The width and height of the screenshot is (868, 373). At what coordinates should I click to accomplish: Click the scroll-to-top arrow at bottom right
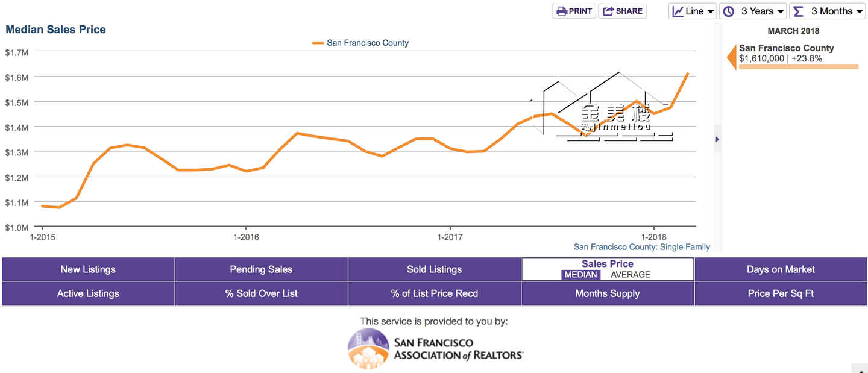coord(858,368)
